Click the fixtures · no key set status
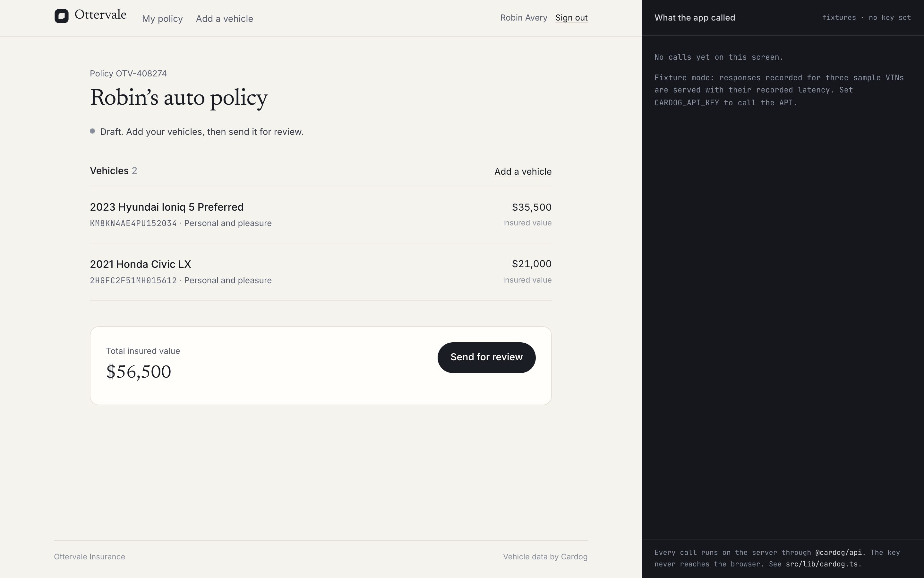This screenshot has width=924, height=578. tap(866, 18)
